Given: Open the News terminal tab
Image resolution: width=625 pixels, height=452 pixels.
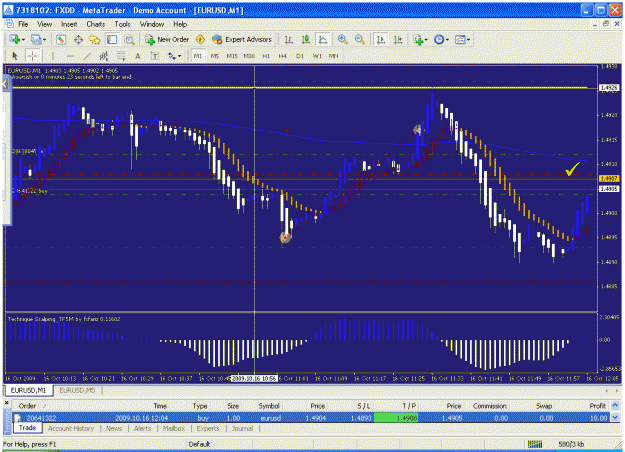Looking at the screenshot, I should pyautogui.click(x=114, y=428).
